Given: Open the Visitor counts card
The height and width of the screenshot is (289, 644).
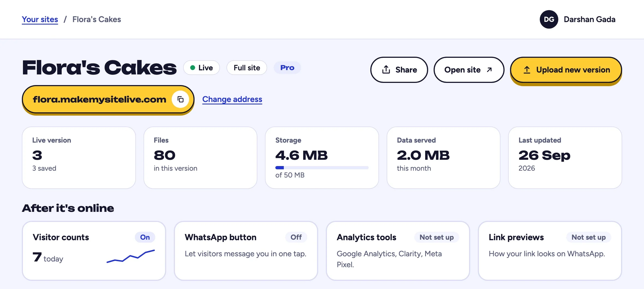Looking at the screenshot, I should [94, 251].
